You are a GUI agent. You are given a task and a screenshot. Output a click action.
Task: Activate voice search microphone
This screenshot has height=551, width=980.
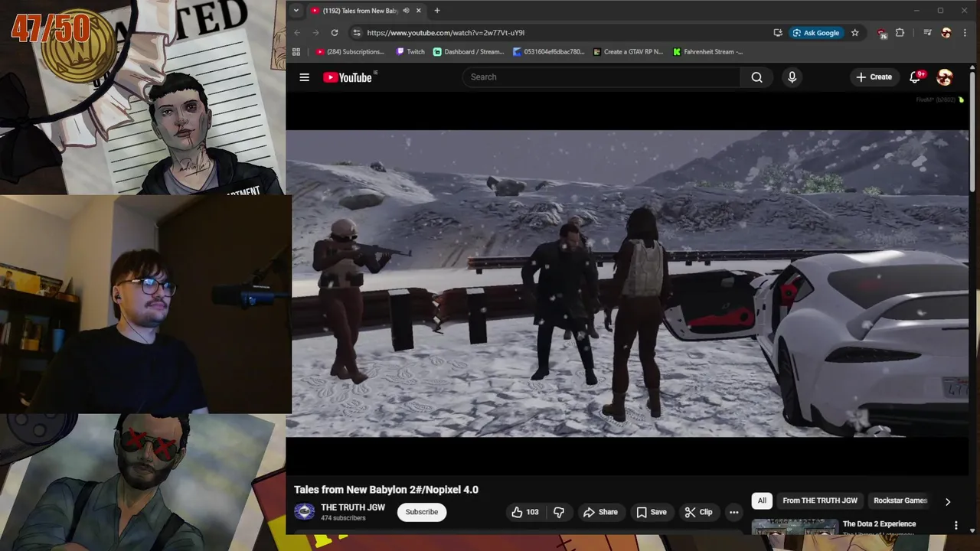tap(792, 77)
